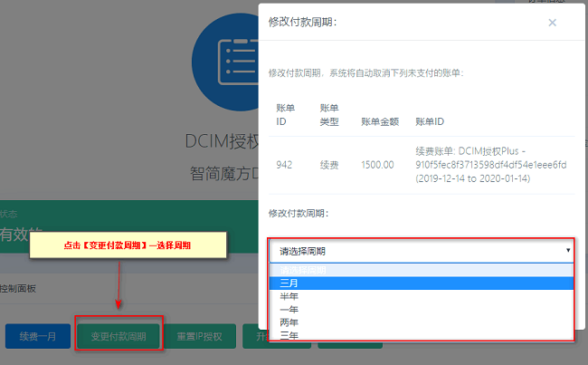Click the 请选择周期 select field
588x365 pixels.
422,251
